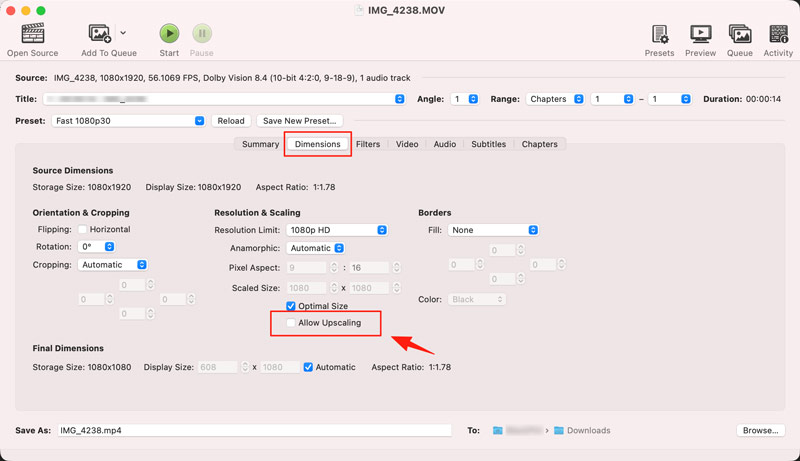Open the Preview window icon
The image size is (800, 461).
click(700, 35)
